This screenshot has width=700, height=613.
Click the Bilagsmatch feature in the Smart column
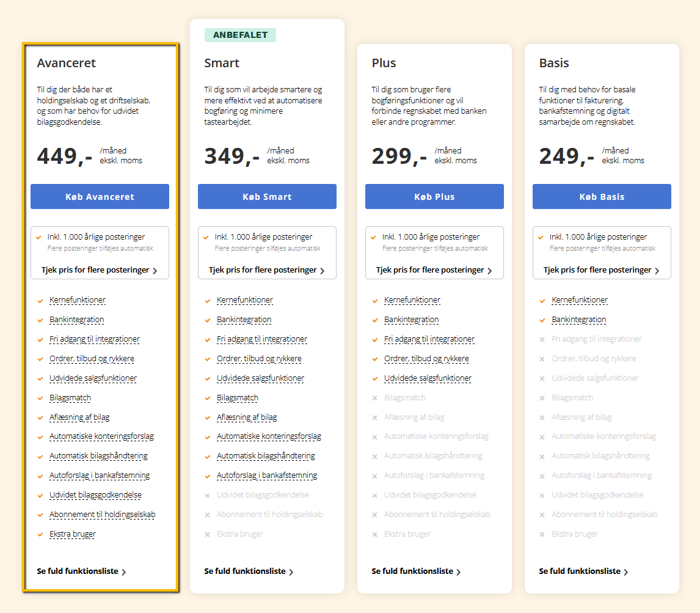(x=238, y=398)
